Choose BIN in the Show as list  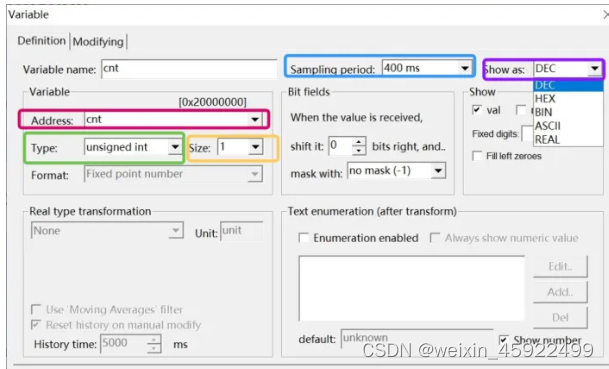tap(568, 112)
